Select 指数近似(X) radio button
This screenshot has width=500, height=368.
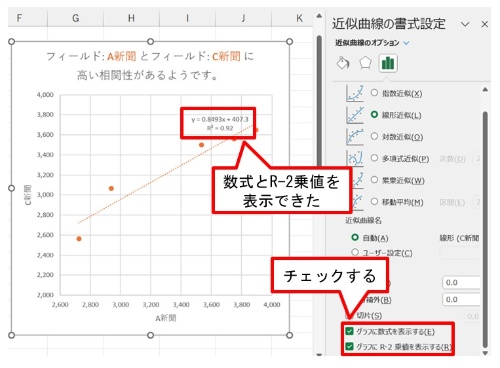[x=374, y=93]
